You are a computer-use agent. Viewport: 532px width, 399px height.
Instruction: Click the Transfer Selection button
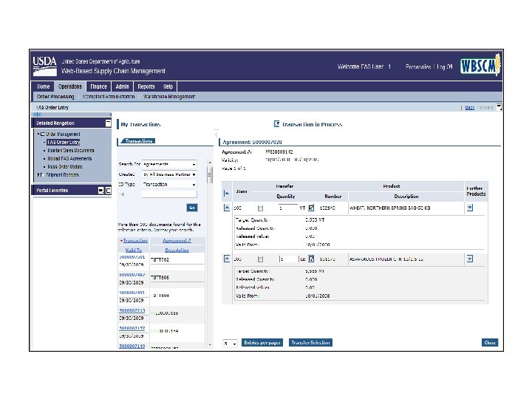click(x=310, y=343)
